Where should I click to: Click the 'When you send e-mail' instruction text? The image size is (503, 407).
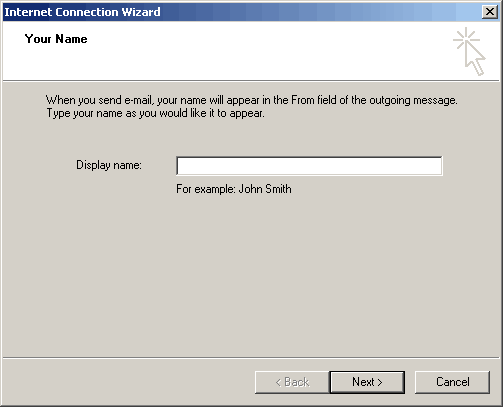[252, 106]
